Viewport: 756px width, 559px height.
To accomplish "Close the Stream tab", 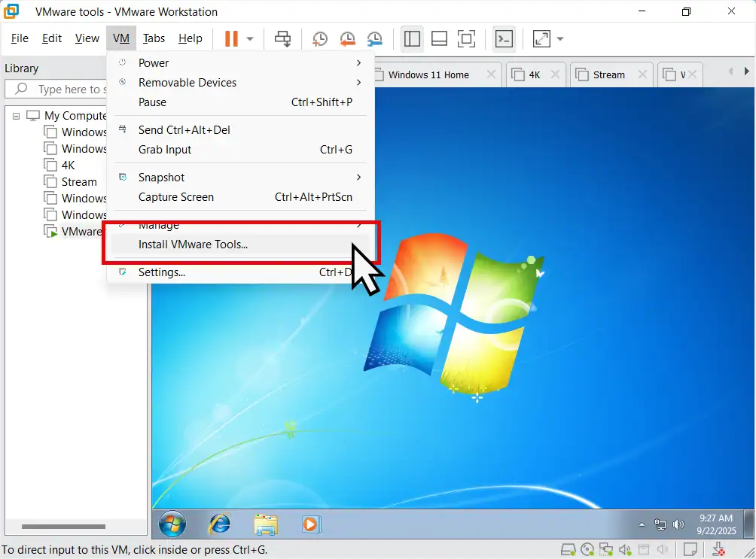I will [642, 74].
